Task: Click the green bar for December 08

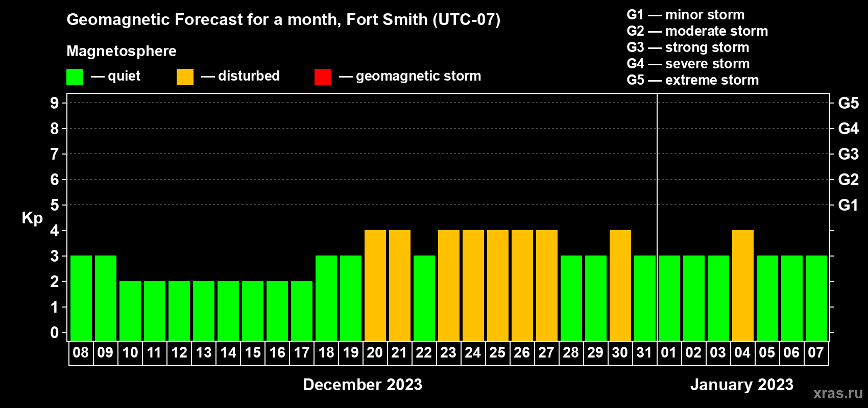Action: click(81, 298)
